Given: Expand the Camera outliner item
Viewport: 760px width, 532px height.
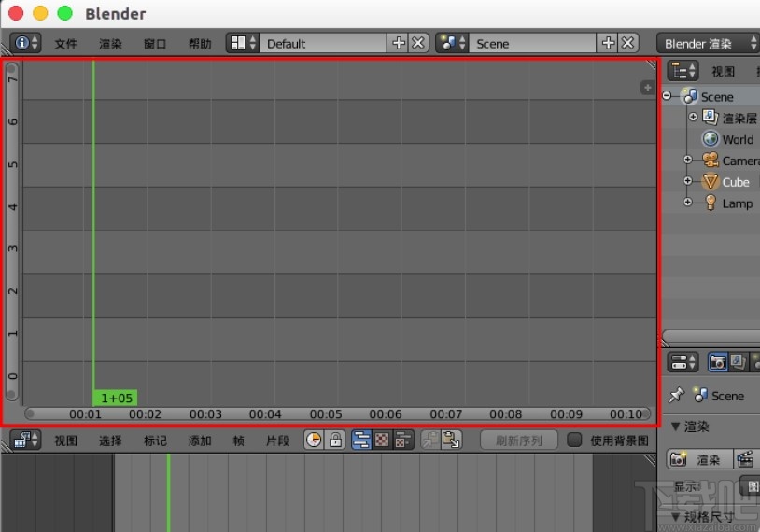Looking at the screenshot, I should tap(687, 160).
